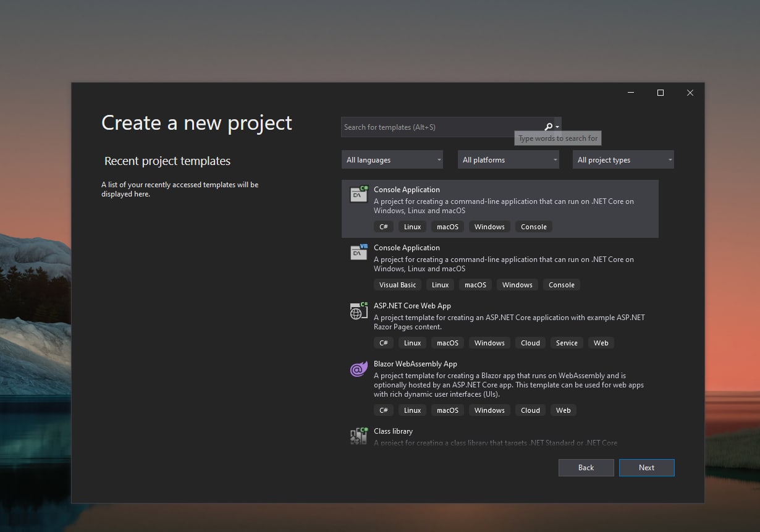
Task: Close the new project dialog
Action: click(690, 93)
